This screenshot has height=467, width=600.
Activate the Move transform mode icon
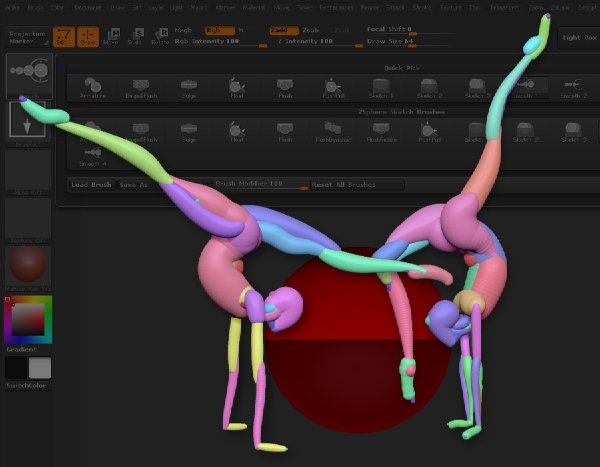(x=113, y=37)
